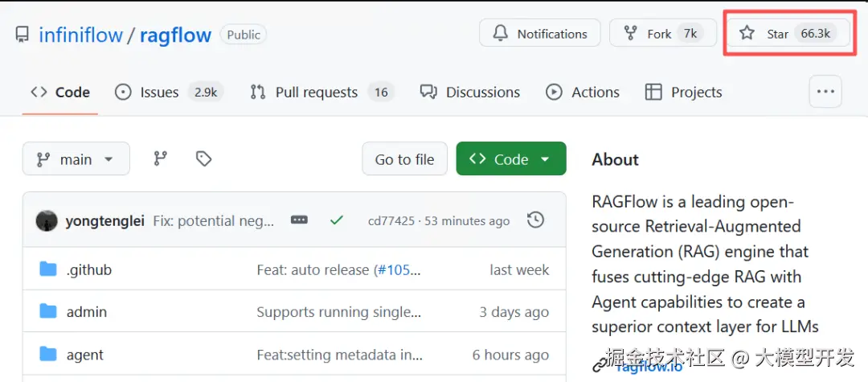868x382 pixels.
Task: Open commit history clock icon
Action: tap(535, 220)
